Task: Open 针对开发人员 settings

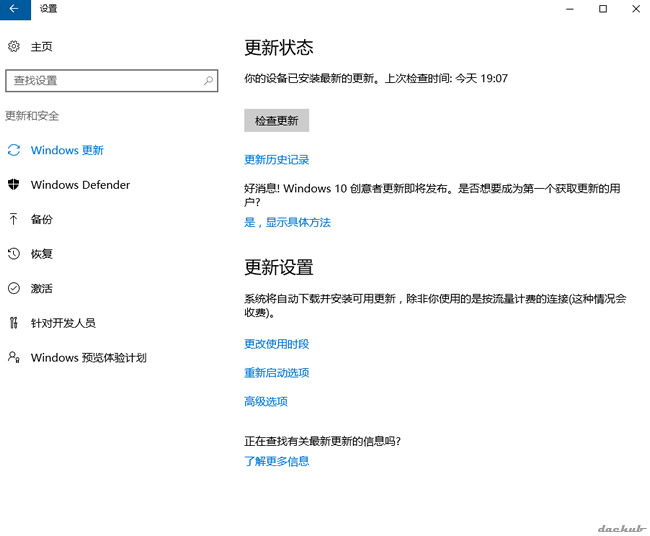Action: click(63, 323)
